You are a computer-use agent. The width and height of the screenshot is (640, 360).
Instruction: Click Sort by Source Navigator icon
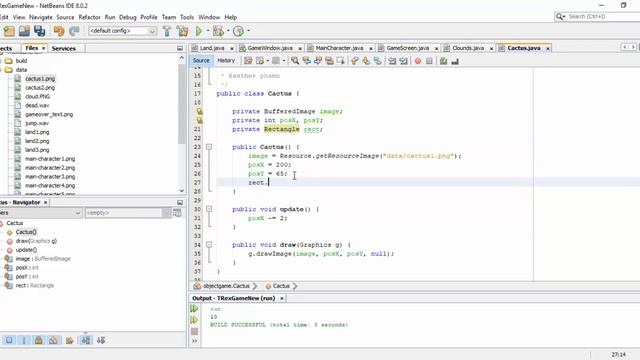click(101, 340)
